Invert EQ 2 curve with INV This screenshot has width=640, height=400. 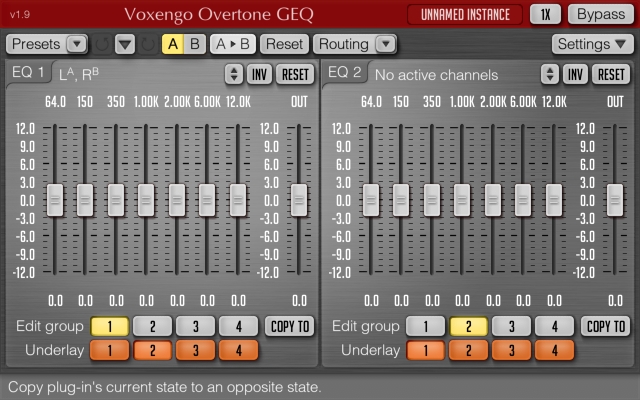575,74
